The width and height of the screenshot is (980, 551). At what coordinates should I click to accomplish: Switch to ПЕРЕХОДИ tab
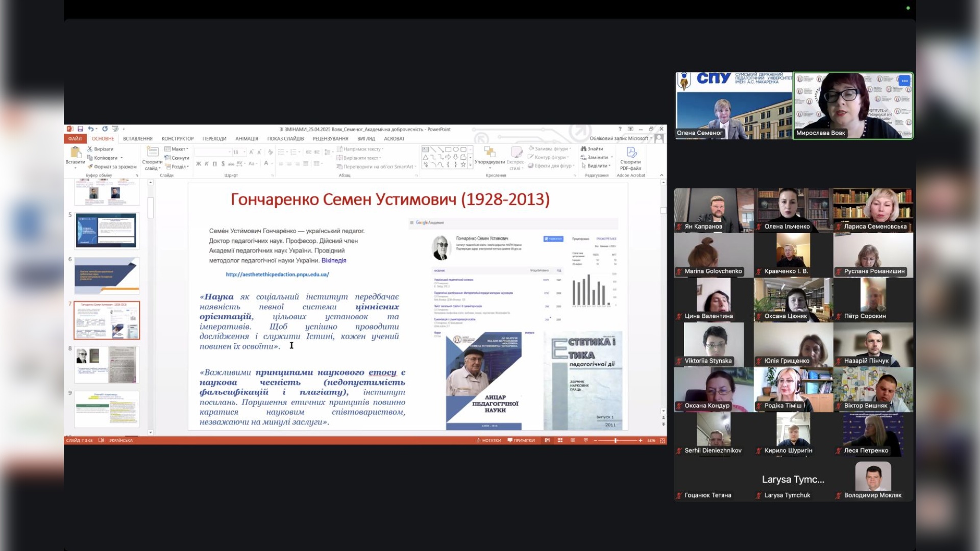point(214,139)
